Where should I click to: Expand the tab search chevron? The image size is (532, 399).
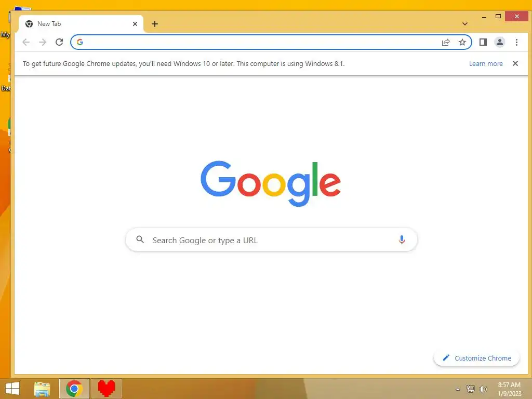pos(465,24)
